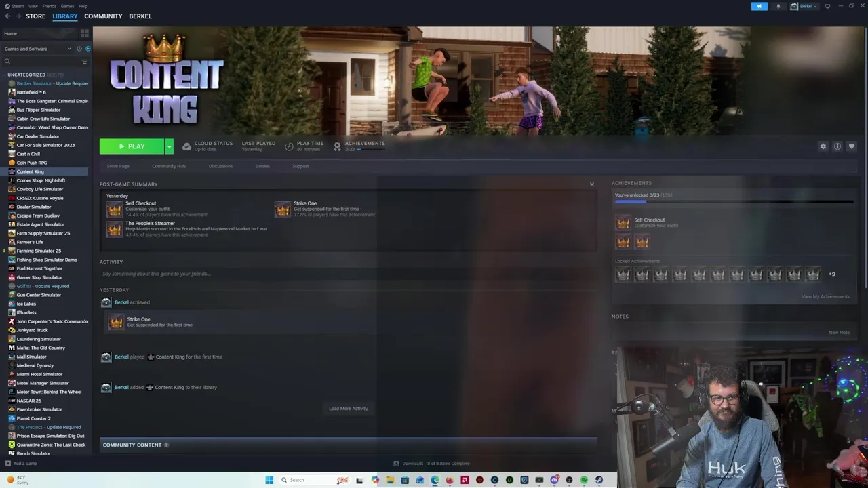Select Planet Coaster 2 in list

(34, 418)
